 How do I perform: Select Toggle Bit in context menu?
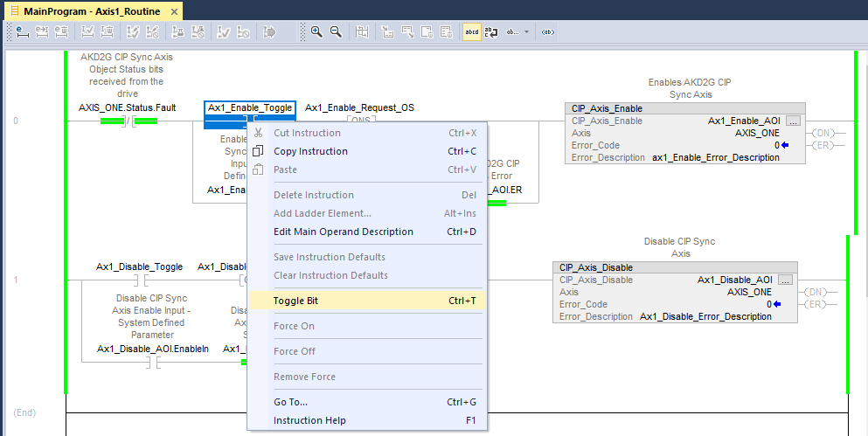click(367, 301)
